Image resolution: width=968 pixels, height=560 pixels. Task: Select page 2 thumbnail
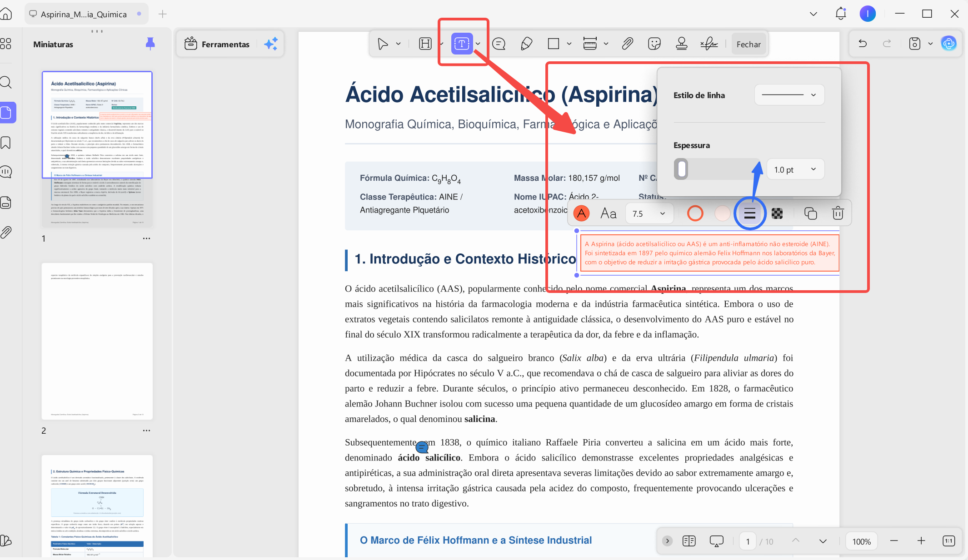97,341
